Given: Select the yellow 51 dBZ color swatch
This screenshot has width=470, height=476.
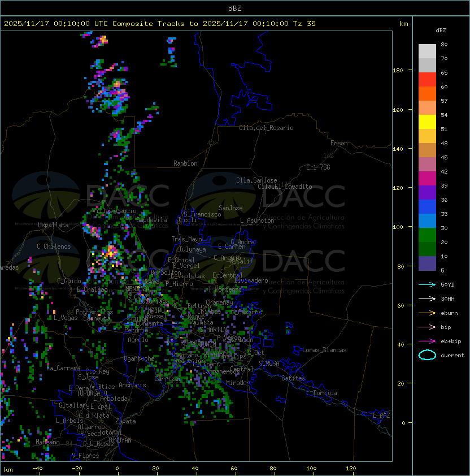Looking at the screenshot, I should tap(427, 122).
